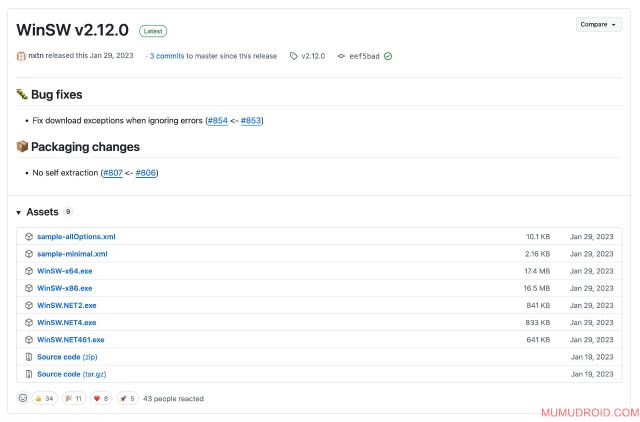Click the Latest release badge
Screen dimensions: 640x422
point(153,31)
